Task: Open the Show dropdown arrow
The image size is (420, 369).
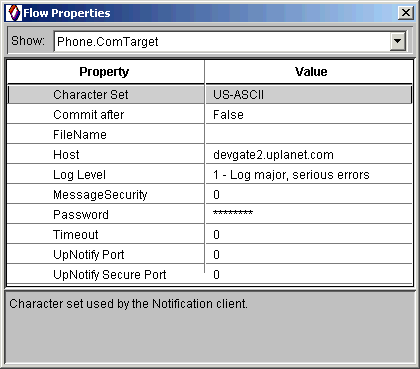Action: tap(397, 41)
